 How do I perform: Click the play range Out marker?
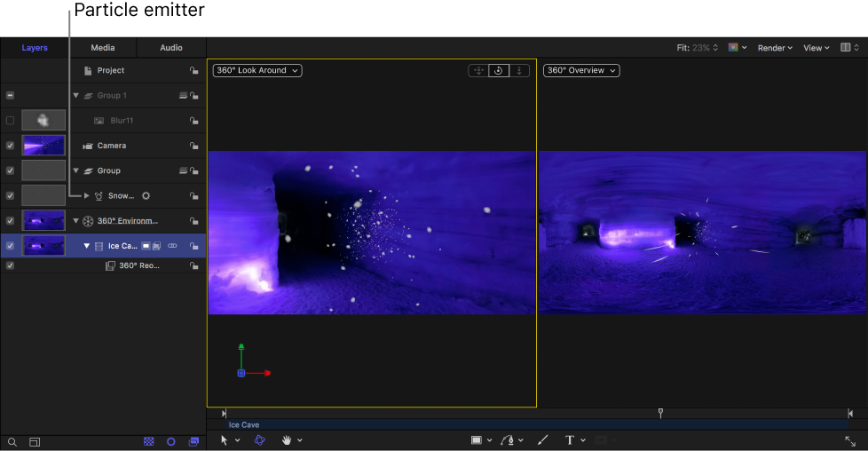(x=850, y=414)
